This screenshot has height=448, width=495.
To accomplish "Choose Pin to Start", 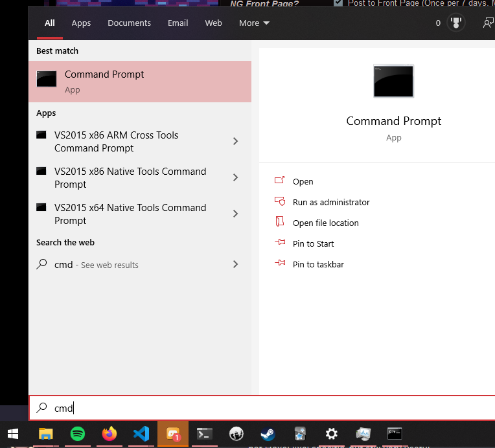I will pos(313,243).
